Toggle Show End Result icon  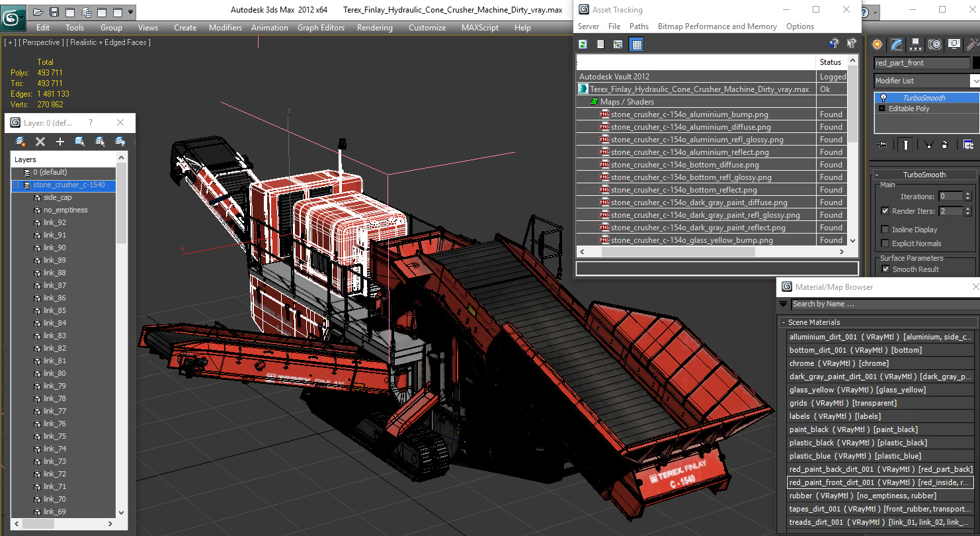pyautogui.click(x=905, y=144)
